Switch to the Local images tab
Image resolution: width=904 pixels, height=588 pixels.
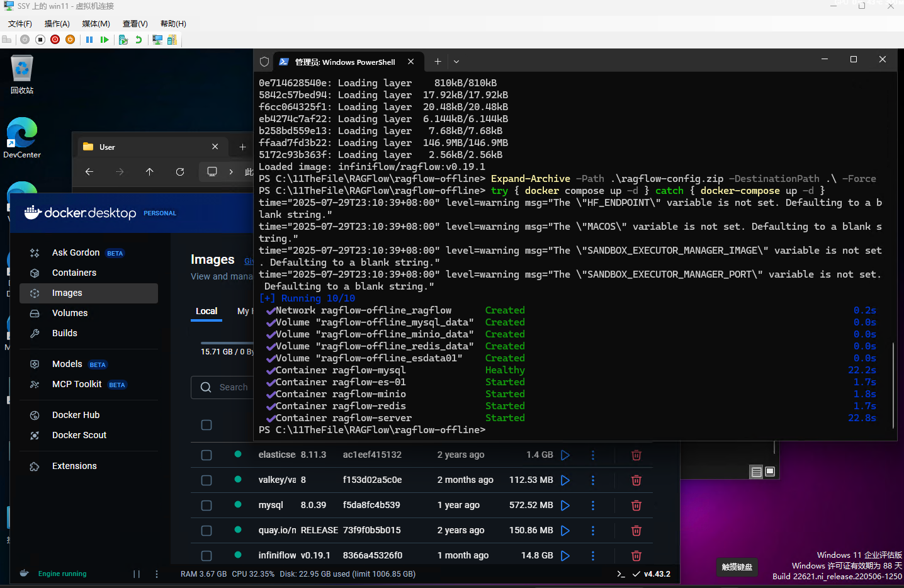tap(206, 311)
